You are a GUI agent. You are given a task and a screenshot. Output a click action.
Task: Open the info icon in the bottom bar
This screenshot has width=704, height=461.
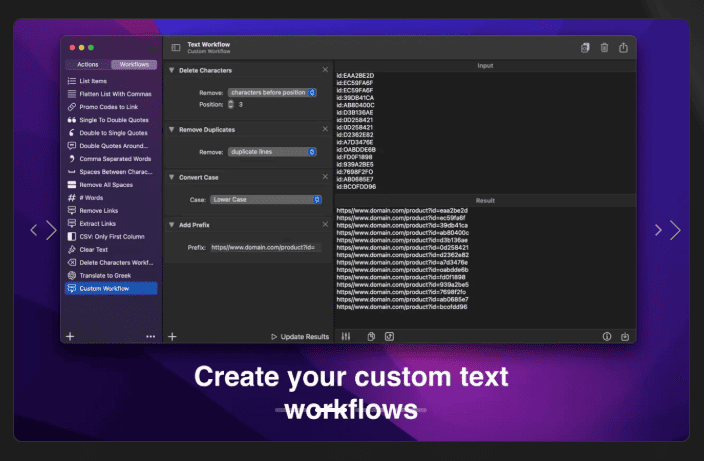click(607, 337)
